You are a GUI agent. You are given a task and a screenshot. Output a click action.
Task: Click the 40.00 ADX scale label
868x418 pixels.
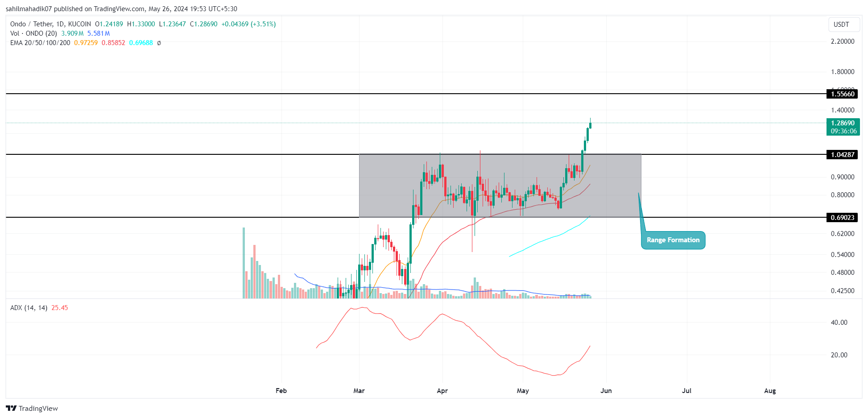click(x=839, y=322)
